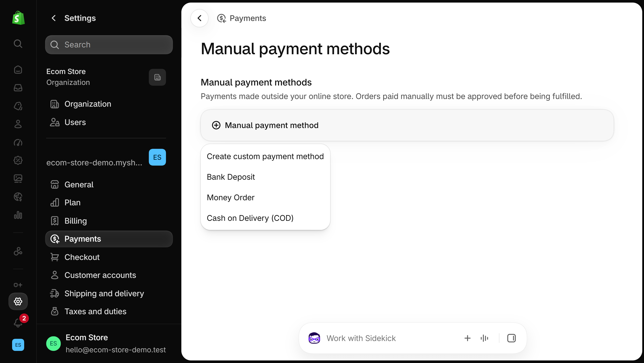The image size is (644, 363).
Task: Open Billing settings item
Action: point(109,221)
